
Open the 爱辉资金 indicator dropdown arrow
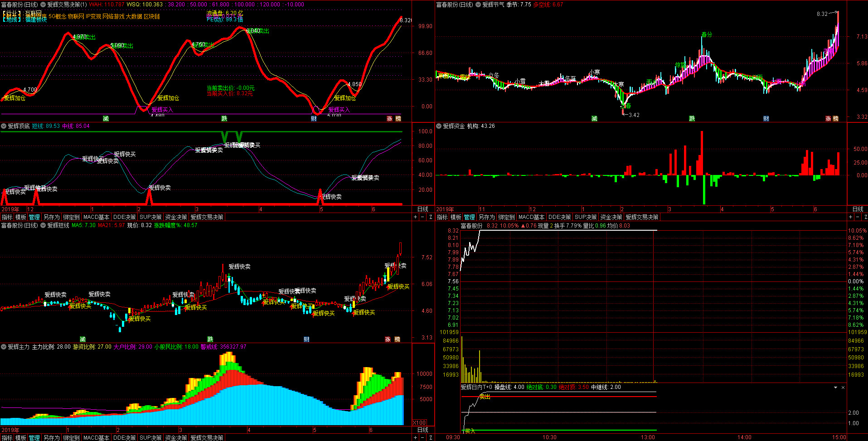coord(439,126)
